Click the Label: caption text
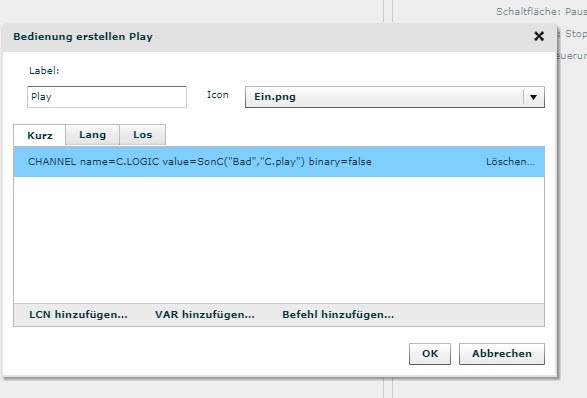 [x=44, y=70]
